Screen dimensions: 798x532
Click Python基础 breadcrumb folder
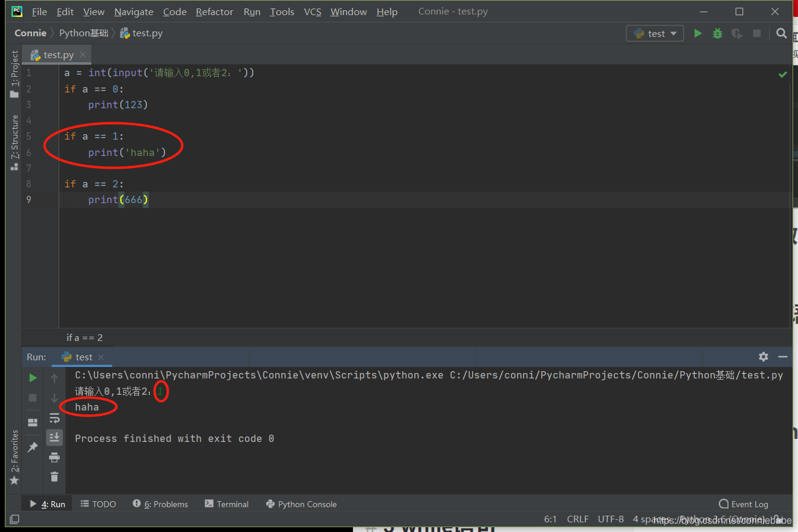[83, 33]
